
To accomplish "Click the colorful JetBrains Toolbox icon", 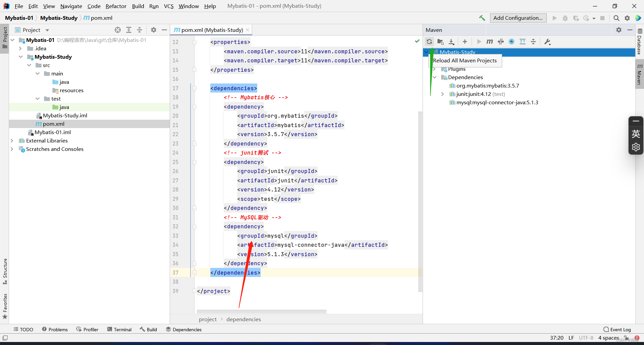I will click(x=638, y=18).
